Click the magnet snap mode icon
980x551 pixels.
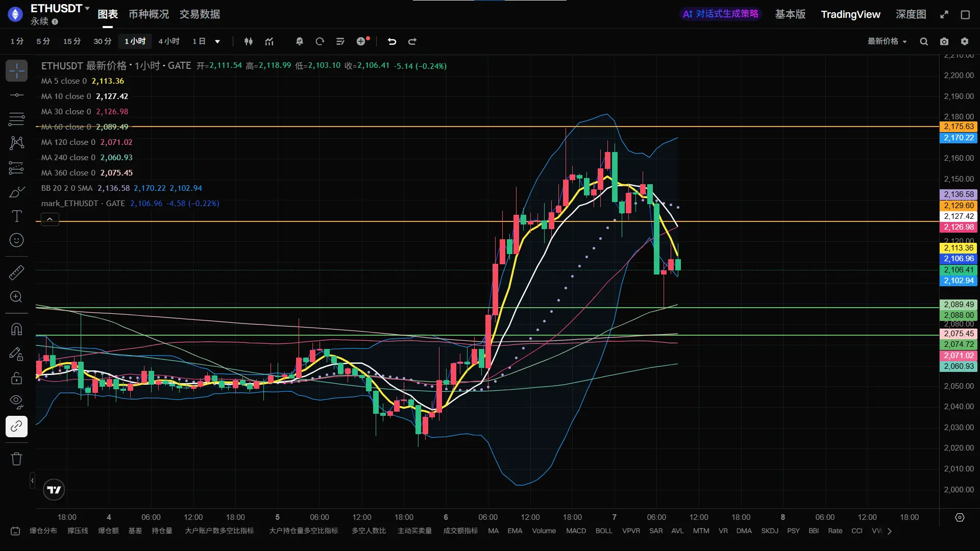[x=16, y=329]
